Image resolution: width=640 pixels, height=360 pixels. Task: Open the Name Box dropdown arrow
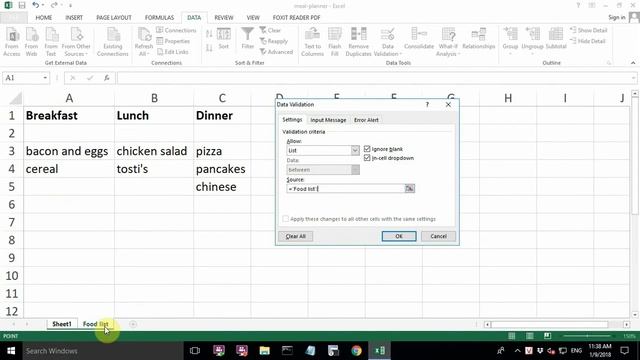45,78
